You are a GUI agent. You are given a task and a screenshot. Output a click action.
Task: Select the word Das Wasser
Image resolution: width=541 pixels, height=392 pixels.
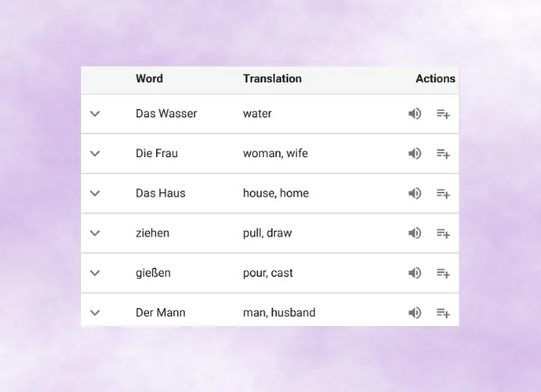(x=166, y=114)
